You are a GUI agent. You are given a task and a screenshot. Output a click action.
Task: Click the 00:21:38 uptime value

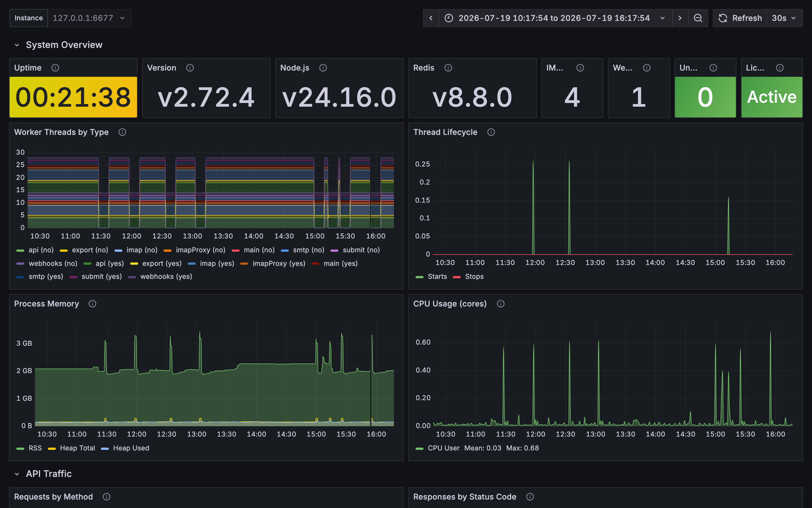(x=73, y=97)
